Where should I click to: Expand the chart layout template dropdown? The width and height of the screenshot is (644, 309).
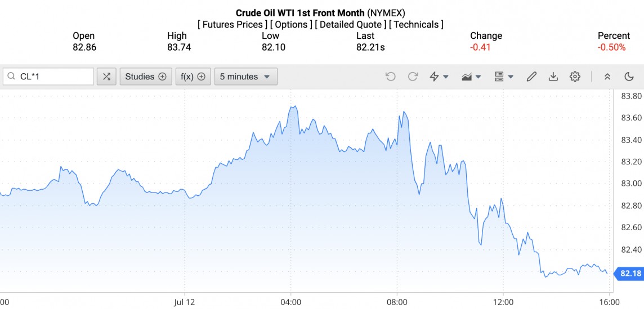pos(503,77)
